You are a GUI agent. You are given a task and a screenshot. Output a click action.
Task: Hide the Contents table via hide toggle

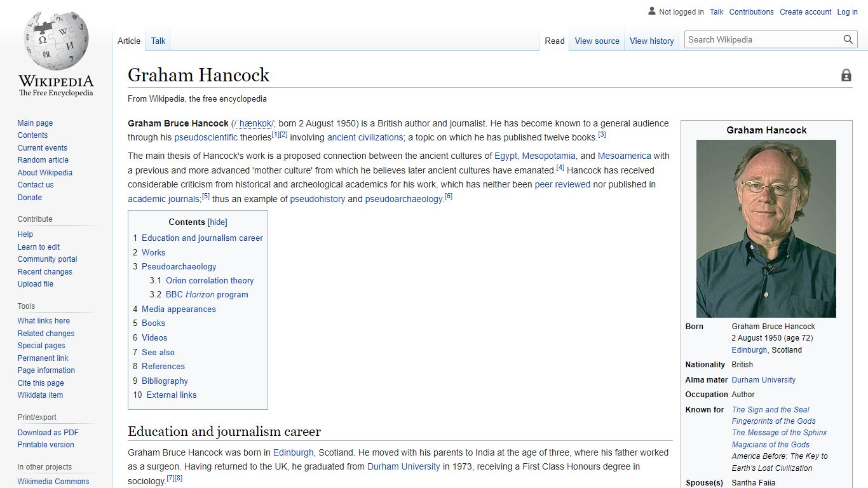(217, 222)
